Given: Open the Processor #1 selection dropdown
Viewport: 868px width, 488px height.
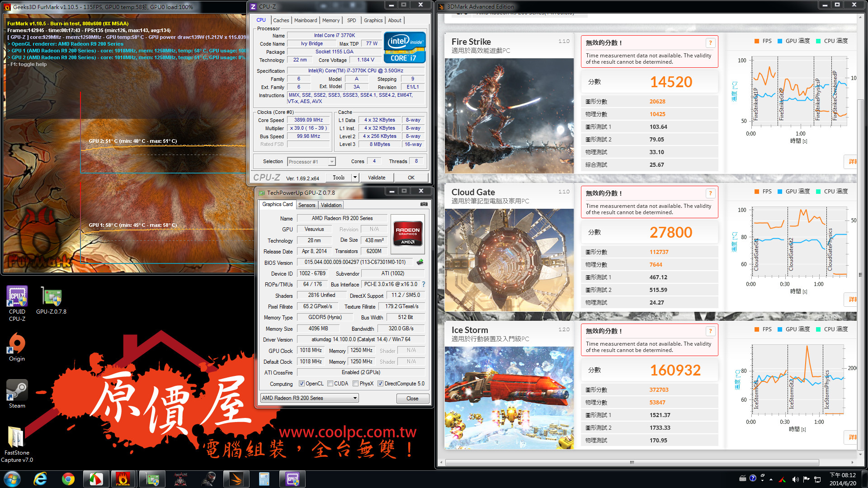Looking at the screenshot, I should [311, 162].
